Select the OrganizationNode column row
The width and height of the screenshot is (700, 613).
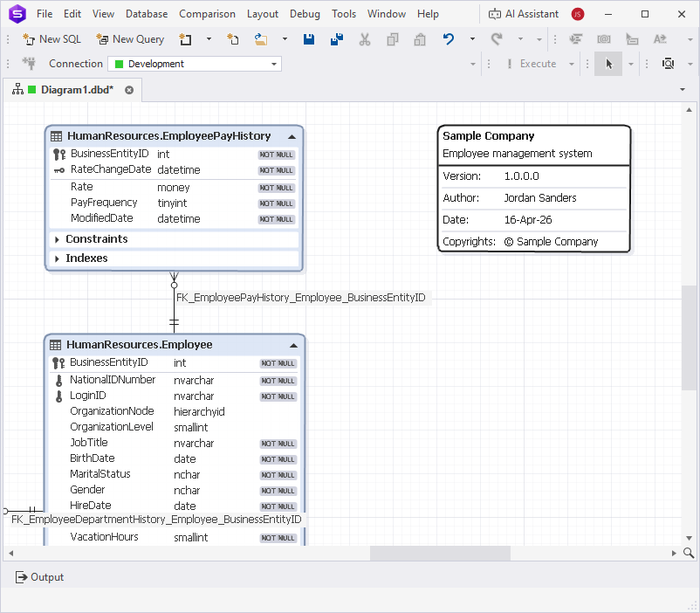pyautogui.click(x=174, y=411)
